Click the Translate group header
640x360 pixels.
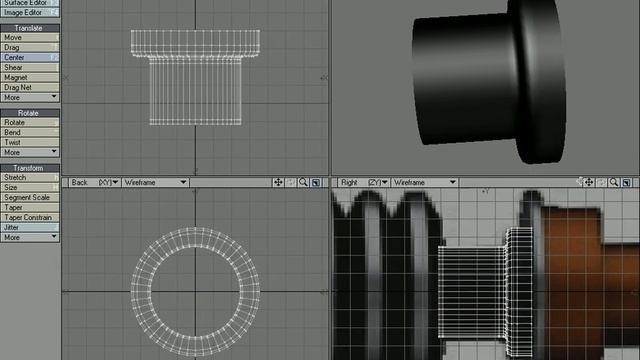pos(30,28)
